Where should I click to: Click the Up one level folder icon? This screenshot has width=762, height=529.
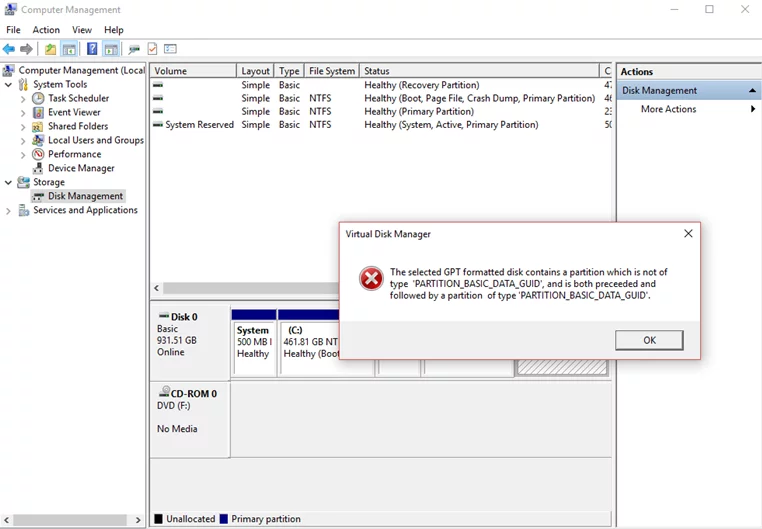click(x=50, y=49)
